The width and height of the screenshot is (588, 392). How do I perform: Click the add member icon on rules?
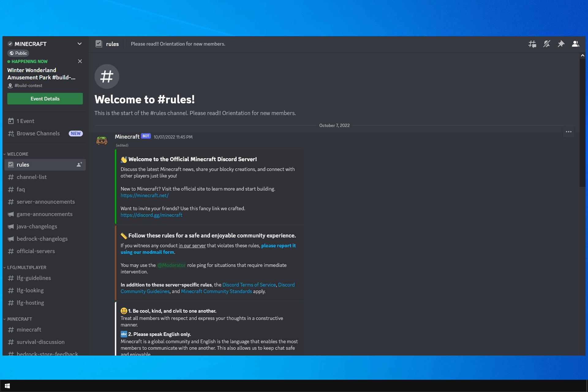coord(79,164)
